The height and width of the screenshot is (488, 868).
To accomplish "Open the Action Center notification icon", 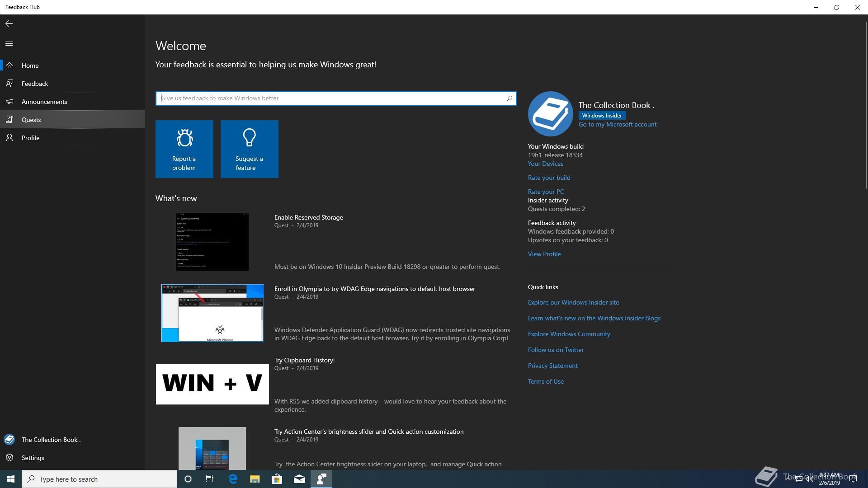I will tap(853, 479).
